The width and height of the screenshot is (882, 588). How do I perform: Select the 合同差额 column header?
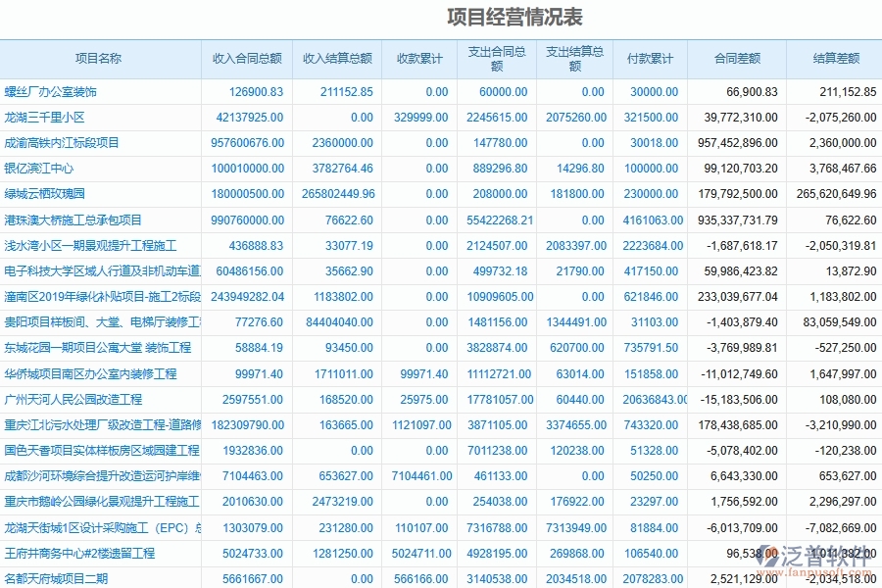coord(737,59)
